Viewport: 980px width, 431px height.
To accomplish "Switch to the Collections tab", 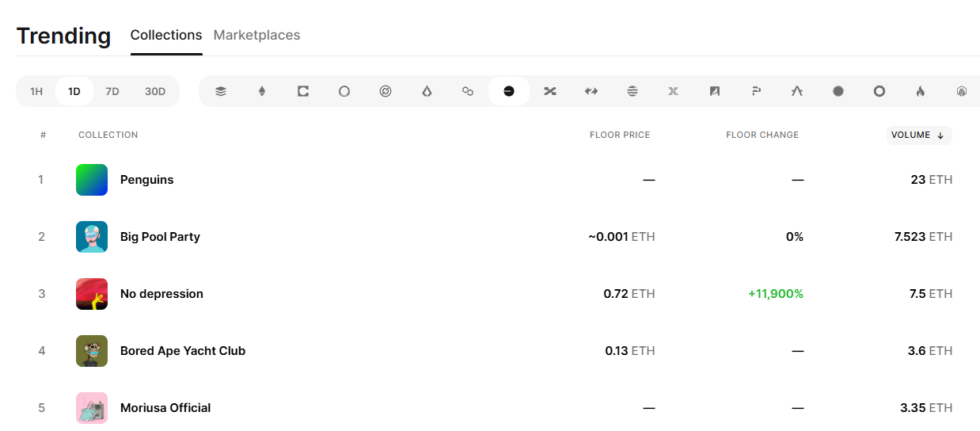I will pyautogui.click(x=166, y=36).
